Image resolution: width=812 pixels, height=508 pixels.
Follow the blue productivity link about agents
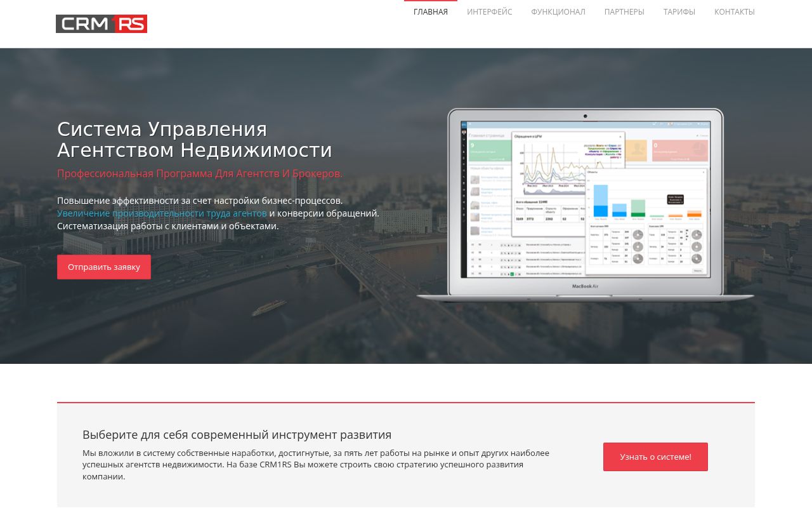click(x=162, y=213)
